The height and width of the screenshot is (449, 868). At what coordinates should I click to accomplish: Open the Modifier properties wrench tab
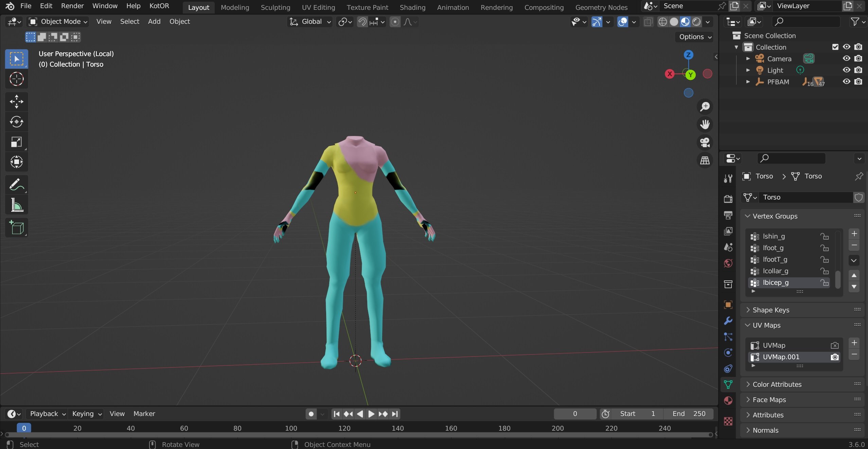coord(728,321)
